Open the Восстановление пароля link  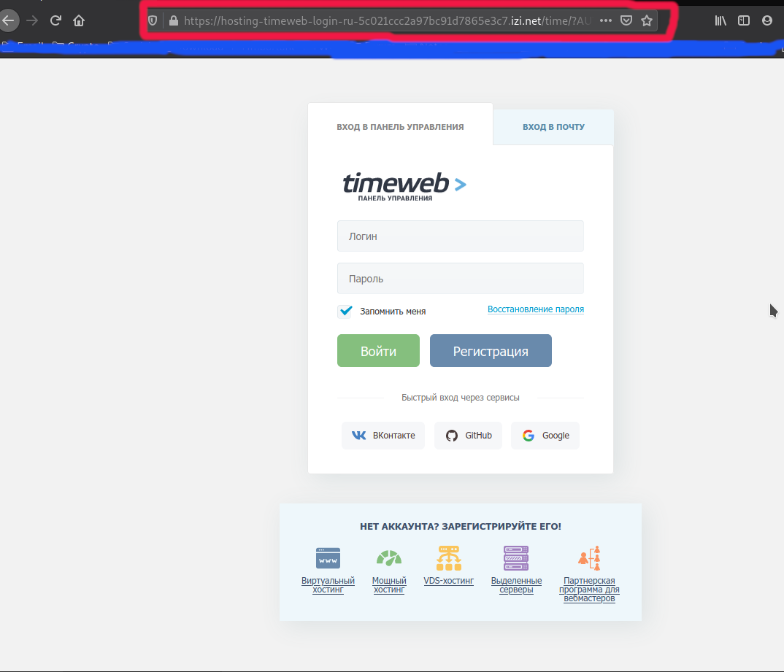pos(536,309)
